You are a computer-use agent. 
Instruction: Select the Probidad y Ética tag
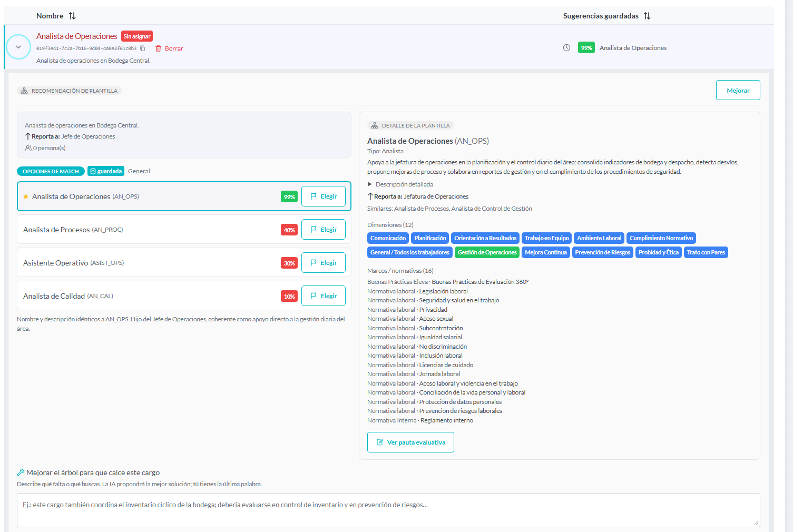point(659,252)
